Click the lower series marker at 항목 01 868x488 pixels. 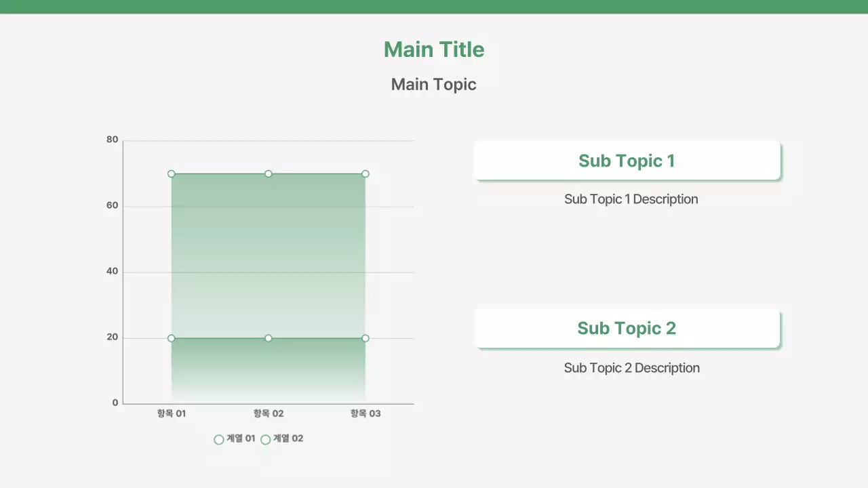point(172,337)
